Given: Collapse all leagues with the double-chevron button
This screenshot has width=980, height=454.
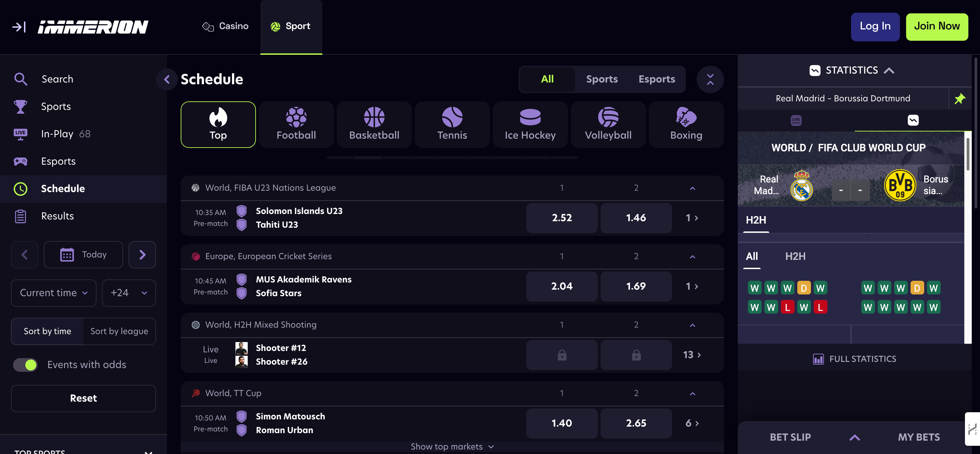Looking at the screenshot, I should [x=710, y=79].
